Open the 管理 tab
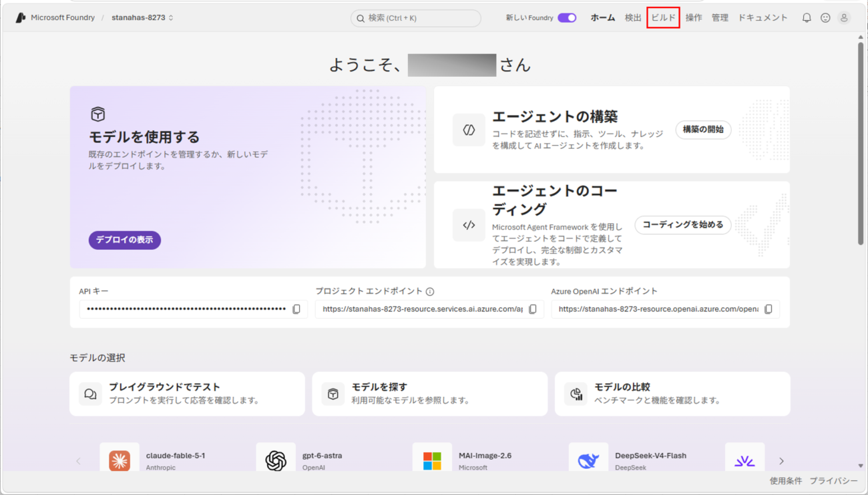The width and height of the screenshot is (868, 495). (720, 18)
